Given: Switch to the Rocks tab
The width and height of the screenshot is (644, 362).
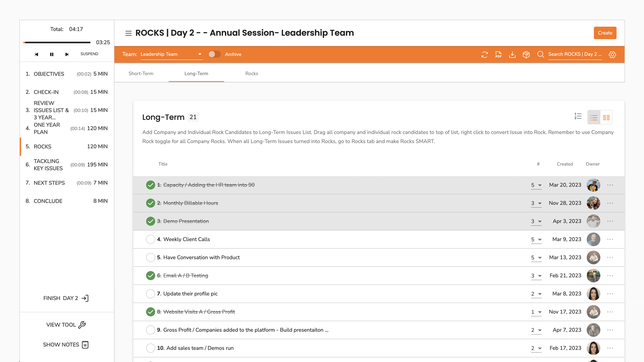Looking at the screenshot, I should click(252, 73).
